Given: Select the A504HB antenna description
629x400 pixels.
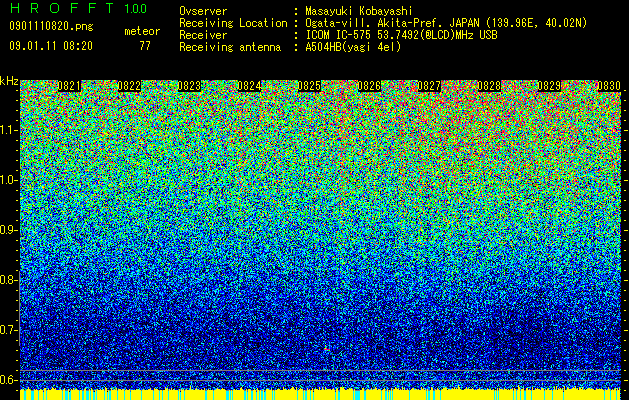Looking at the screenshot, I should pyautogui.click(x=353, y=47).
